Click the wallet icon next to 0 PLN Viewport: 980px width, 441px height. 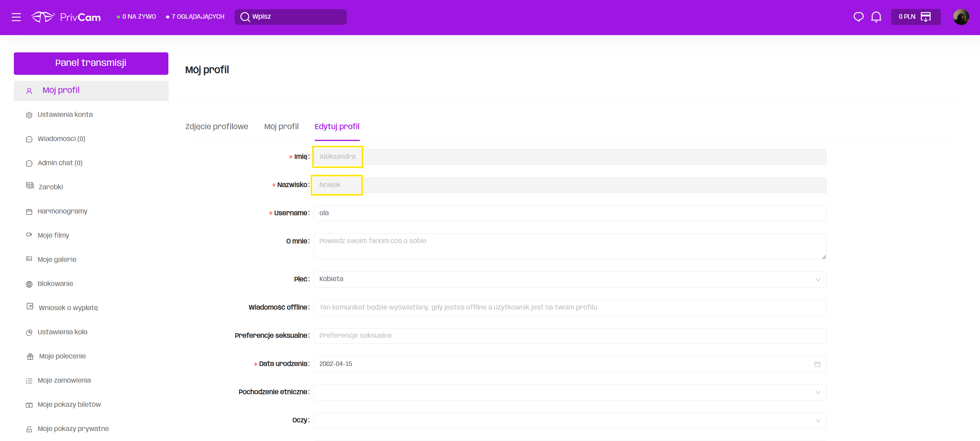click(x=926, y=17)
